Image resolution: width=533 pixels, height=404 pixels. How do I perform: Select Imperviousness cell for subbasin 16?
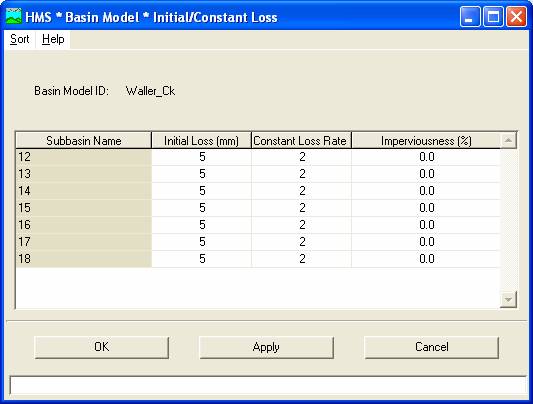[x=426, y=225]
